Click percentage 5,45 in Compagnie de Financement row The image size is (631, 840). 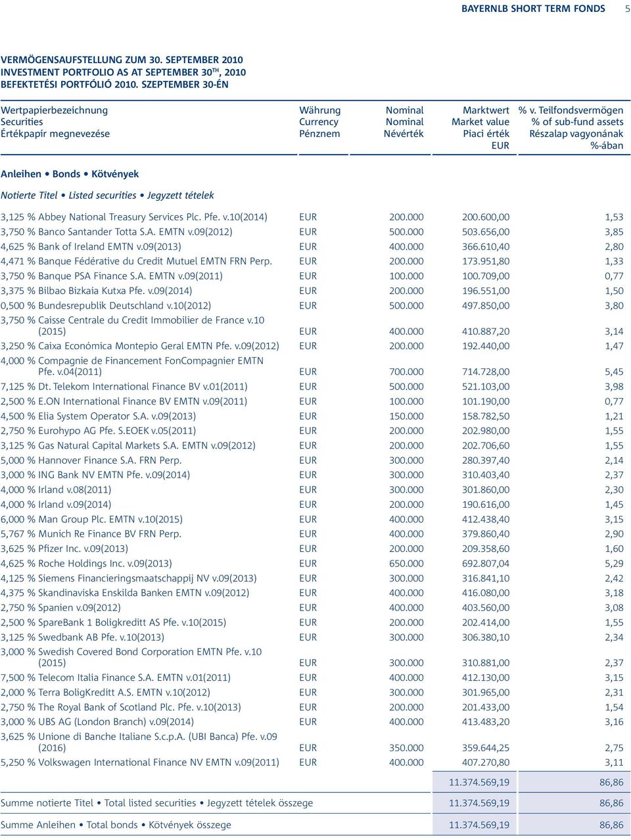click(x=614, y=372)
